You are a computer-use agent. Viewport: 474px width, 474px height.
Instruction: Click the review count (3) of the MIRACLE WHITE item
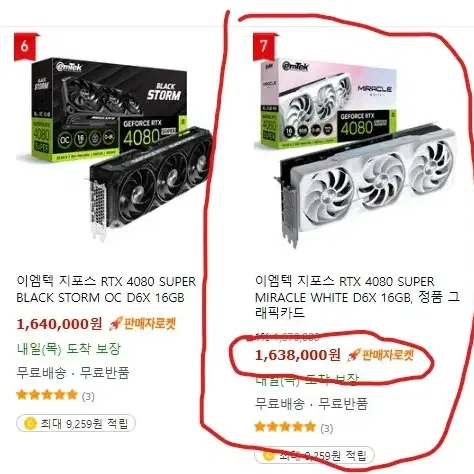pyautogui.click(x=327, y=428)
